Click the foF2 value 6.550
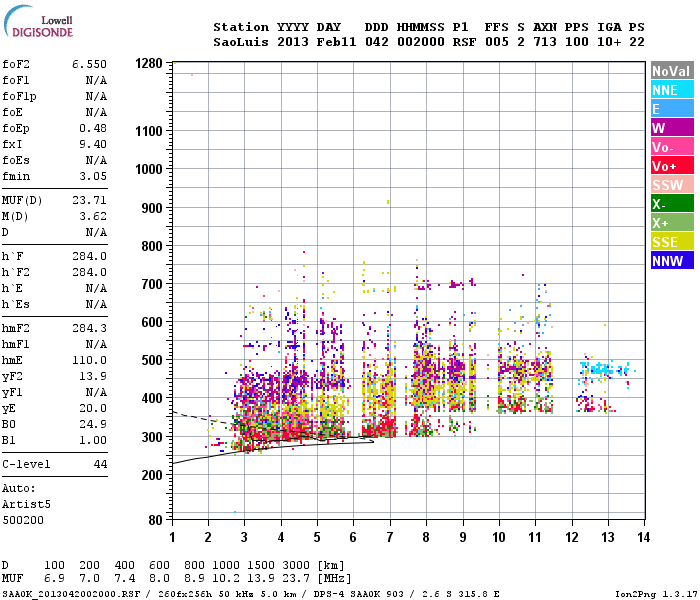Screen dimensions: 700x600 tap(89, 64)
